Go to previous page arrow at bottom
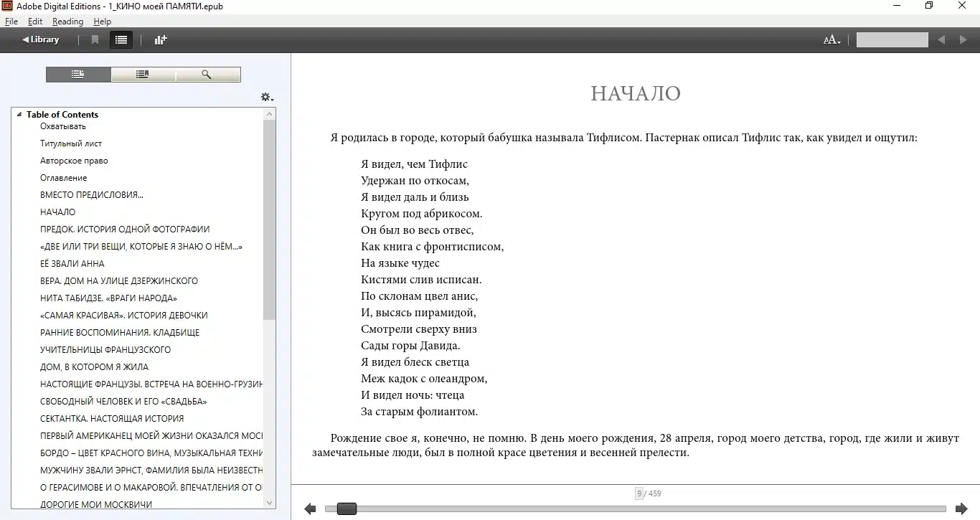Viewport: 980px width, 520px height. tap(310, 509)
